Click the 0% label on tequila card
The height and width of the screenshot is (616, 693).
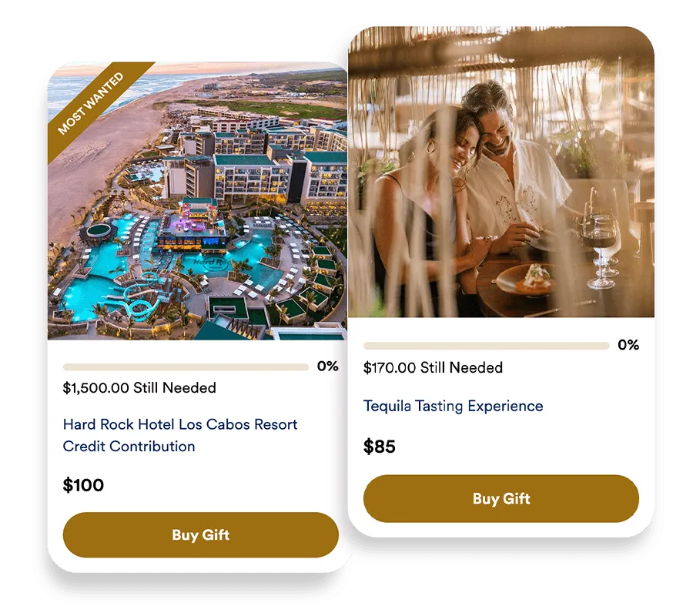coord(628,345)
